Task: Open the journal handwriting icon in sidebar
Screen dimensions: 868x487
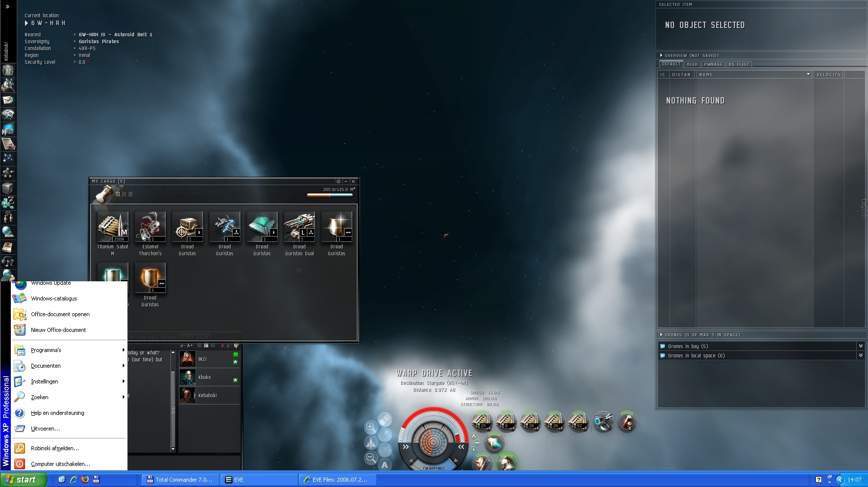Action: 8,143
